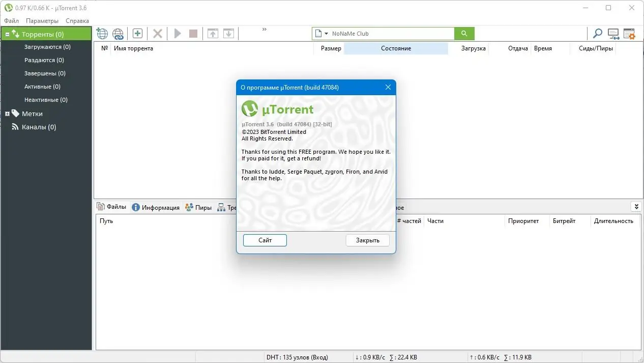Select Активные (0) category

(x=42, y=87)
